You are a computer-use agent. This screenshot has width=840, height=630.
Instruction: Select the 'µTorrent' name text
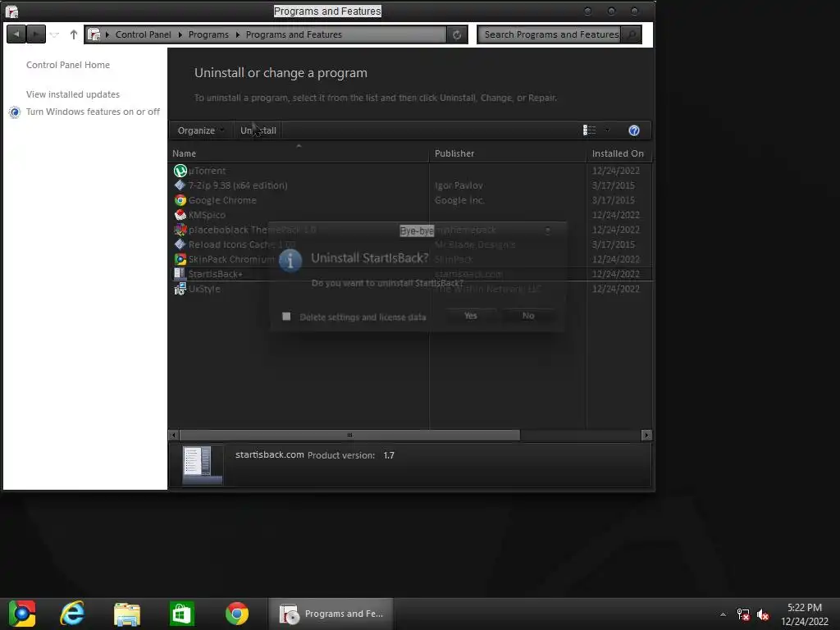(207, 171)
